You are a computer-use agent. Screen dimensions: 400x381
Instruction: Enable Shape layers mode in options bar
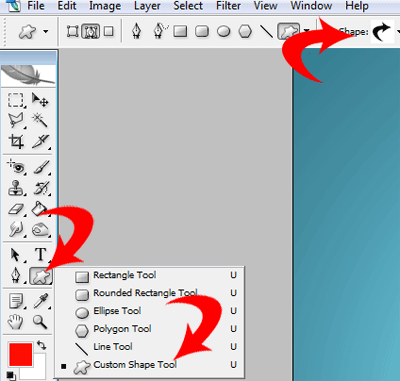pyautogui.click(x=72, y=32)
